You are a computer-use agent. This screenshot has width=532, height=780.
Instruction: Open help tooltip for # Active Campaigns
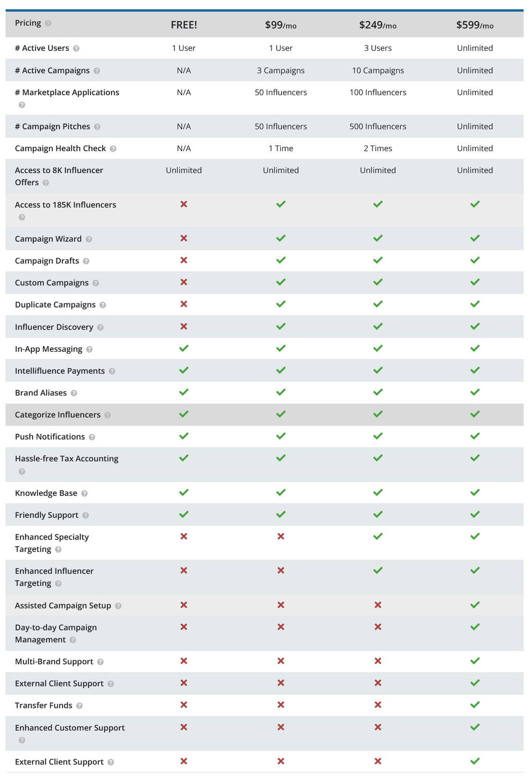pos(97,71)
